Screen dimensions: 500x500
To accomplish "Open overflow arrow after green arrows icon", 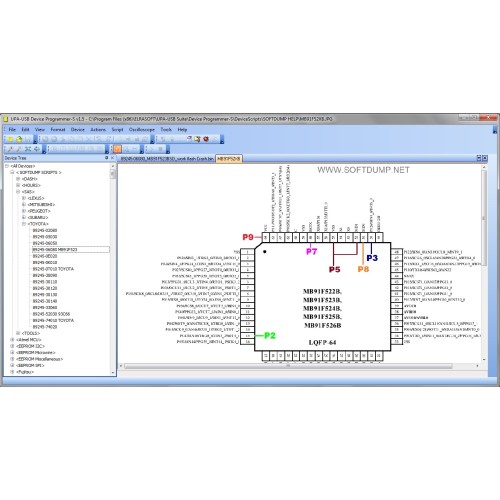I will pyautogui.click(x=44, y=150).
